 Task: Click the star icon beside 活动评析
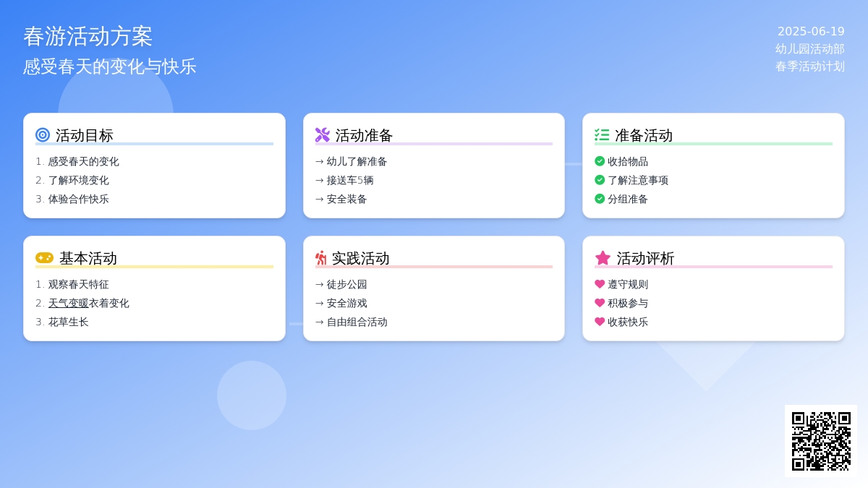(603, 258)
